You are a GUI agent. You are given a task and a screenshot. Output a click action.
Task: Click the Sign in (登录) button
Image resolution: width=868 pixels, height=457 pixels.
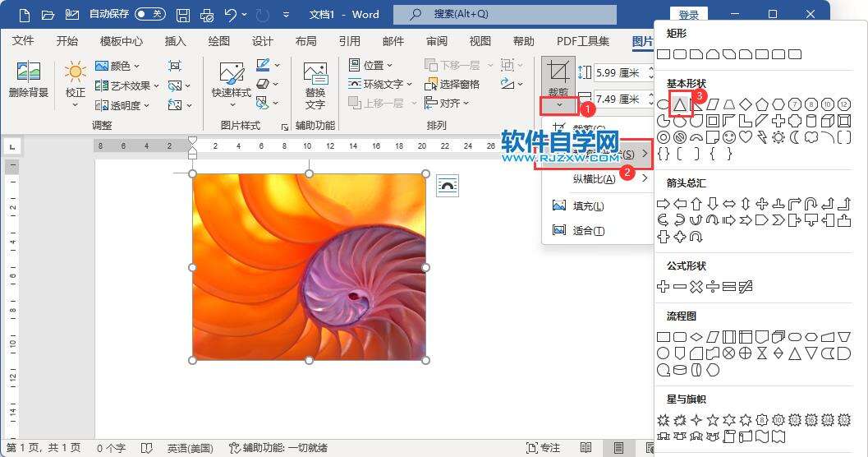point(688,15)
